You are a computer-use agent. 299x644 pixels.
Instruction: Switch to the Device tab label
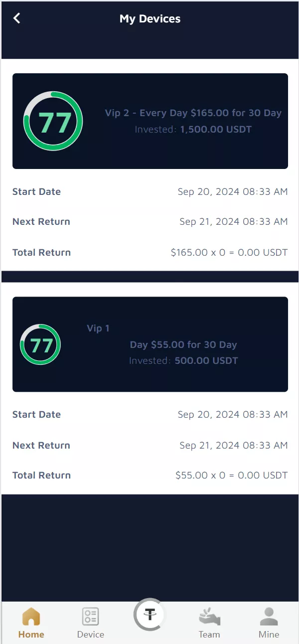91,635
